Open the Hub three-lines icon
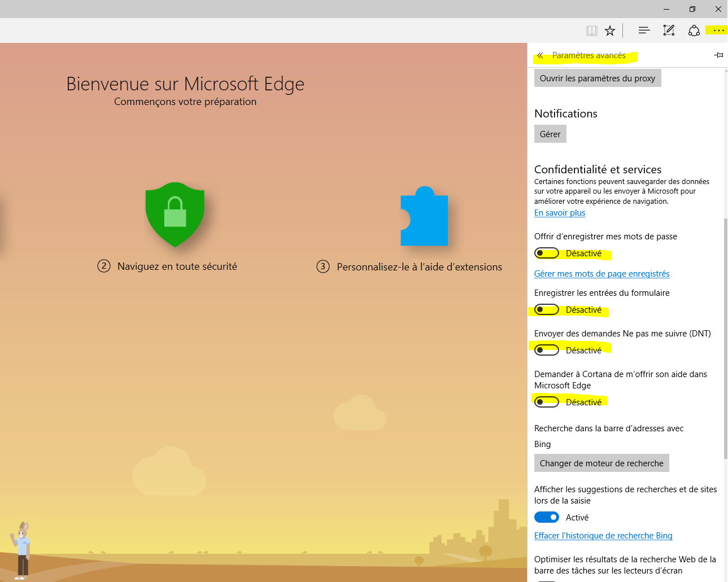 644,30
